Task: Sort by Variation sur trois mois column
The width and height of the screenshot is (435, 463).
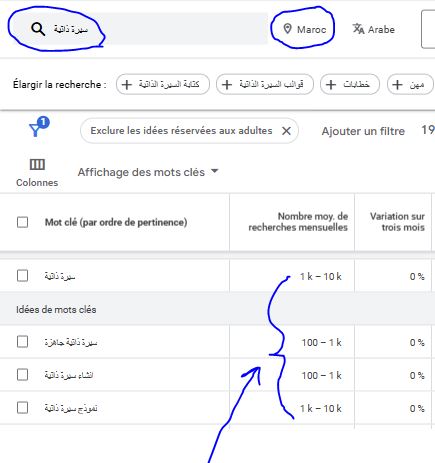Action: (397, 222)
